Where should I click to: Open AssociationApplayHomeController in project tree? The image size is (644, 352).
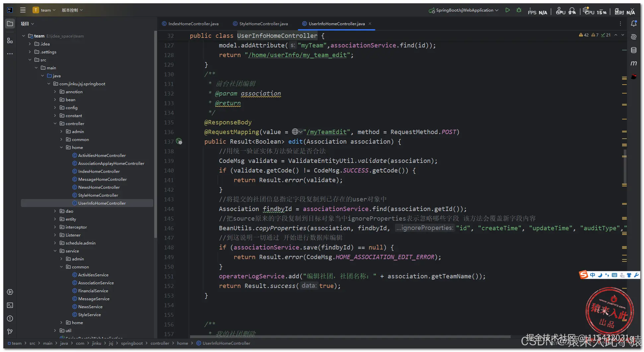click(111, 163)
